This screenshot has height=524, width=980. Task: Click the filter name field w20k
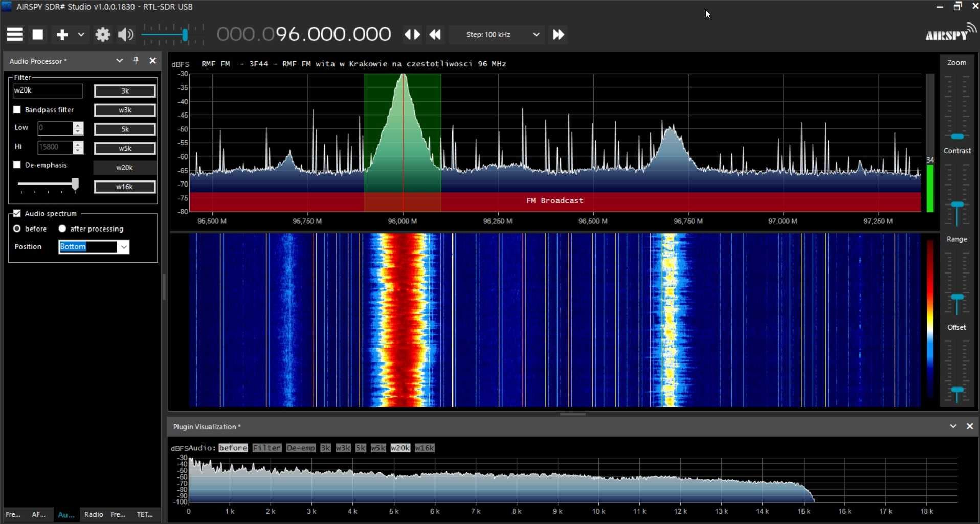tap(48, 90)
